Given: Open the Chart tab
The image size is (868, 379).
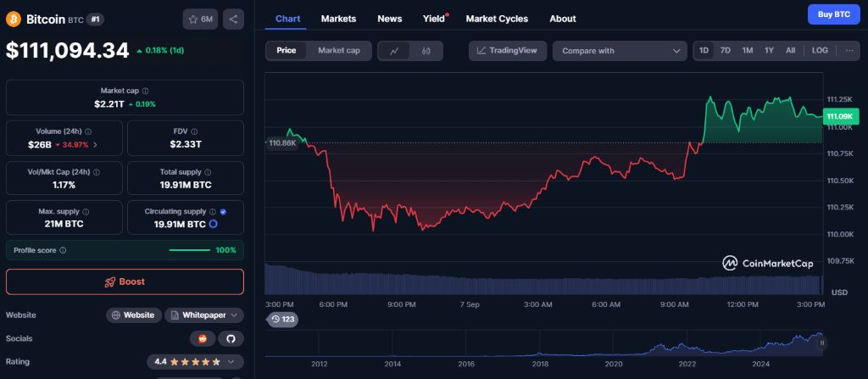Looking at the screenshot, I should [288, 19].
